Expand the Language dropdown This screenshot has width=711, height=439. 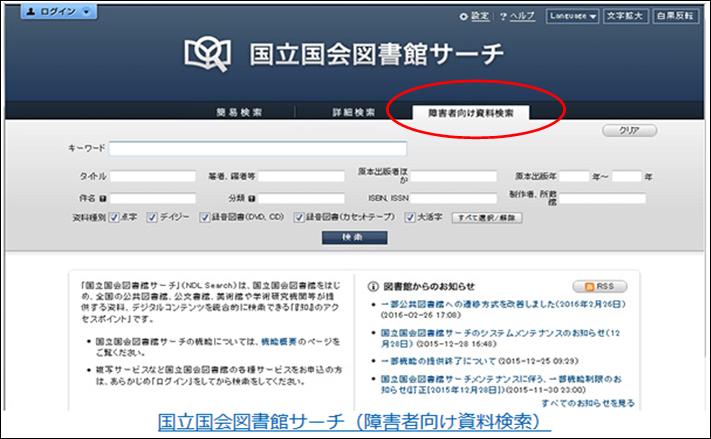point(573,16)
